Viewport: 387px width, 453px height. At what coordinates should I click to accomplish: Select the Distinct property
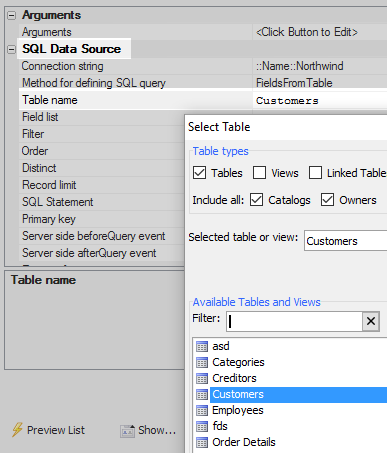click(39, 168)
